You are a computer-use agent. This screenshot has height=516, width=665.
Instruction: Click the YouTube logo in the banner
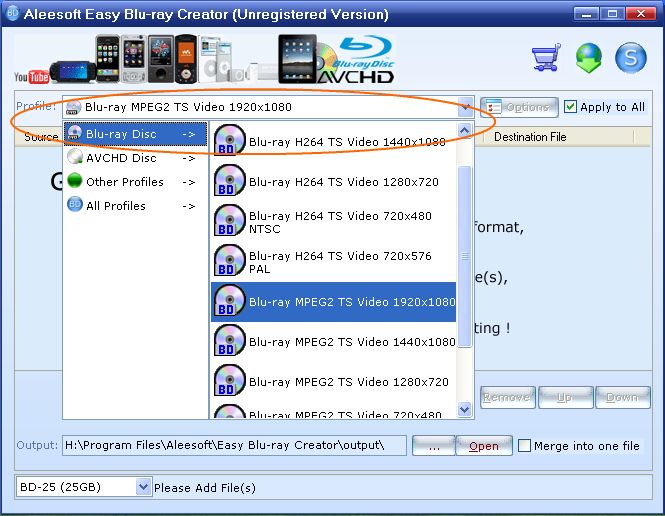point(31,77)
